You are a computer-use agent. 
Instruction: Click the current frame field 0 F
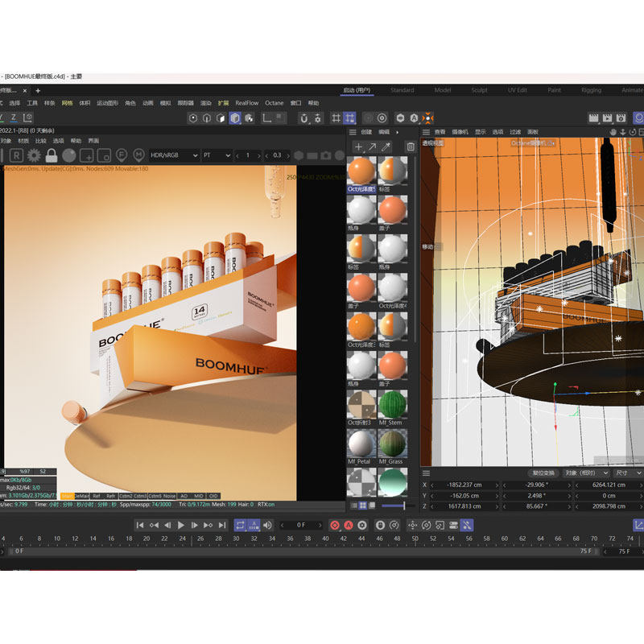[x=301, y=525]
